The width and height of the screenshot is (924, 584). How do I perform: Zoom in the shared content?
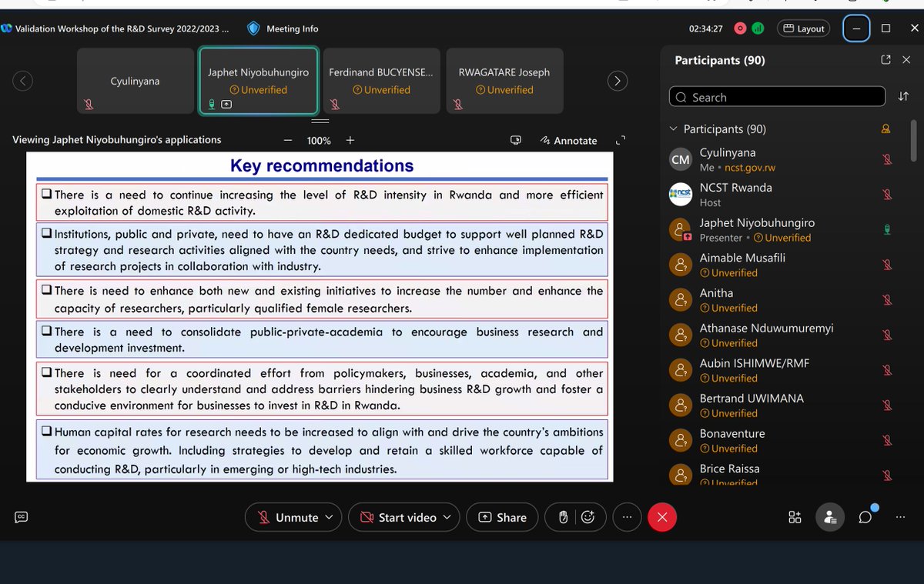point(350,140)
